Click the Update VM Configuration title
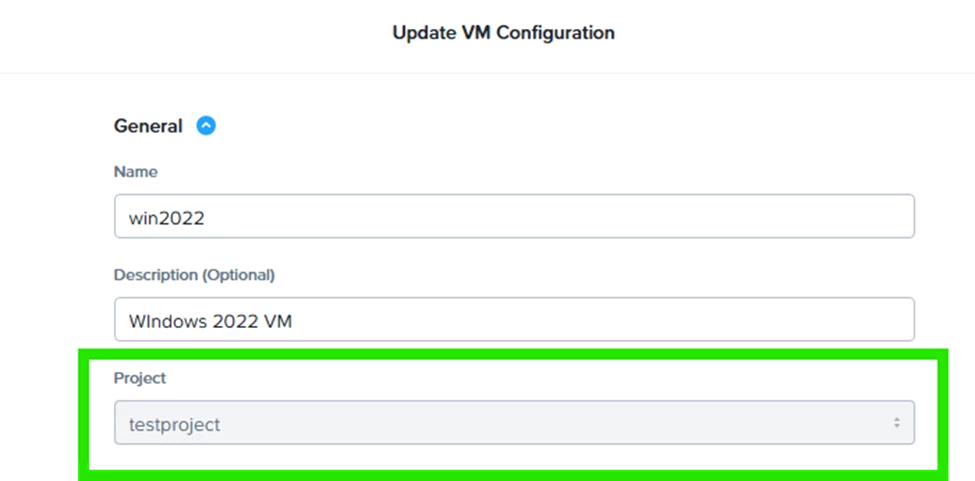 pos(503,33)
